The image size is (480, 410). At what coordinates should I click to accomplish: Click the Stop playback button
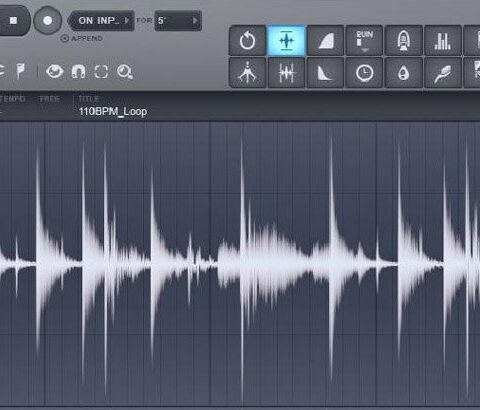[x=13, y=21]
